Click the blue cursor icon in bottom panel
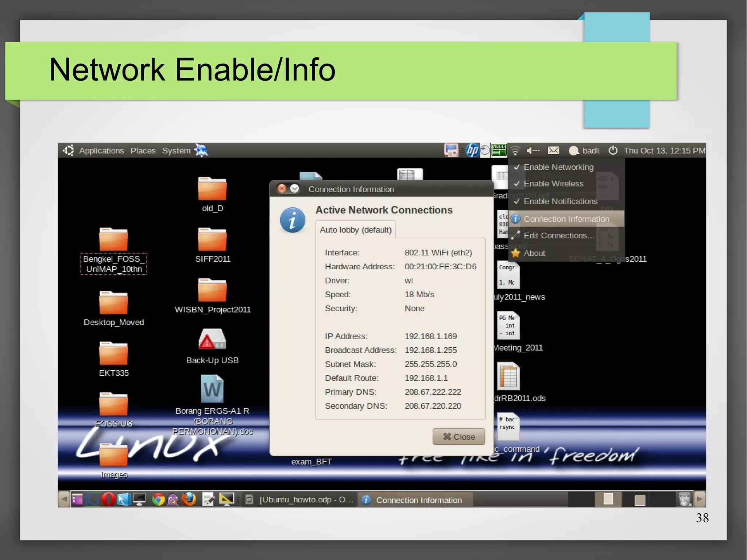 tap(124, 499)
